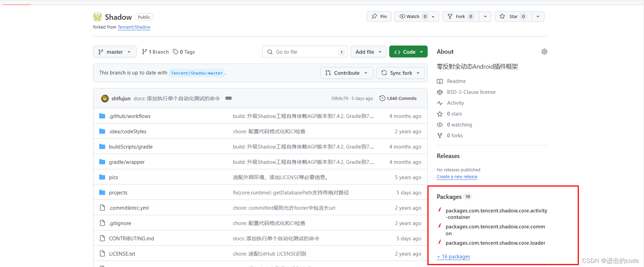Open the projects folder
The height and width of the screenshot is (267, 644).
point(118,193)
